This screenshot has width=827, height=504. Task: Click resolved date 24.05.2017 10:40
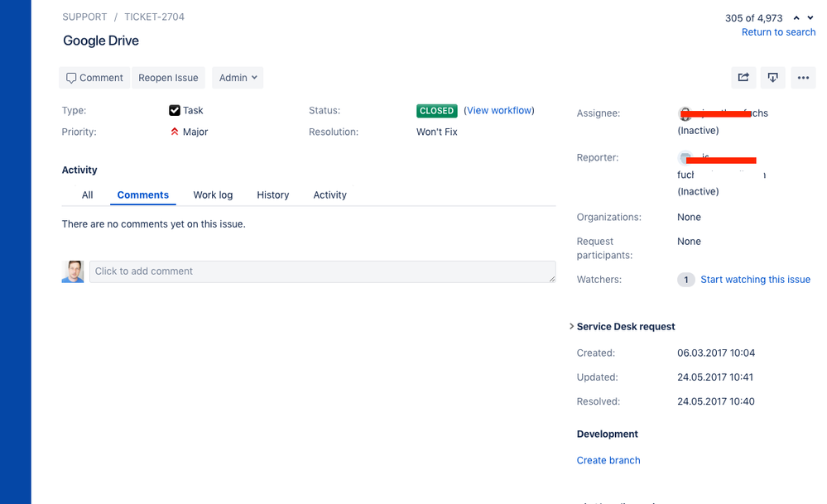click(716, 401)
